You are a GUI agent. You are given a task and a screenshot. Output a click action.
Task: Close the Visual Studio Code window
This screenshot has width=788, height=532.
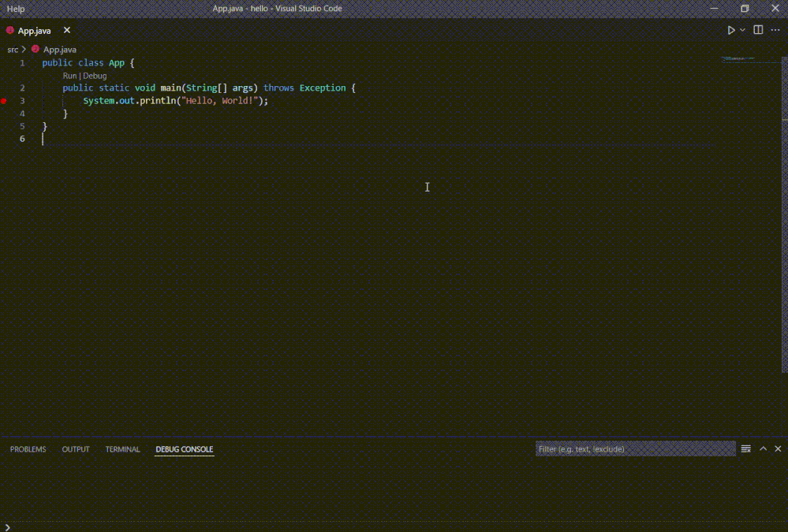(775, 9)
